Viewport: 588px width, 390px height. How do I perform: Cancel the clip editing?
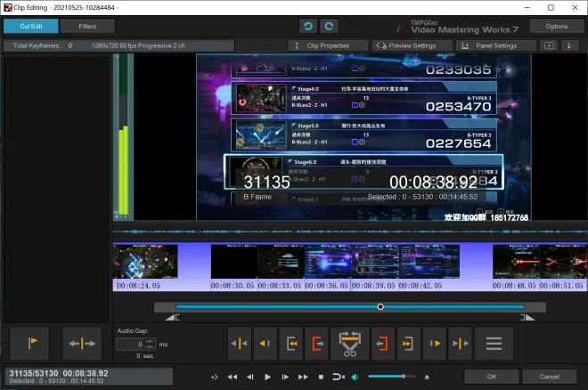(x=550, y=377)
